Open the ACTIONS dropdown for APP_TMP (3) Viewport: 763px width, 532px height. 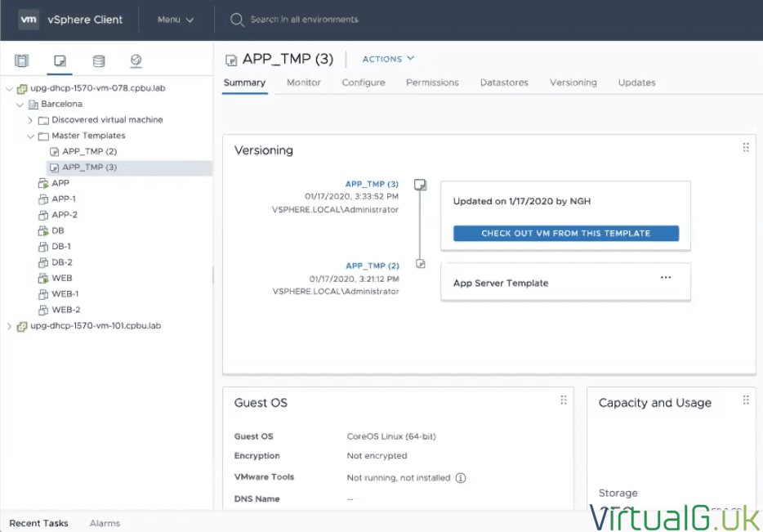(x=388, y=59)
